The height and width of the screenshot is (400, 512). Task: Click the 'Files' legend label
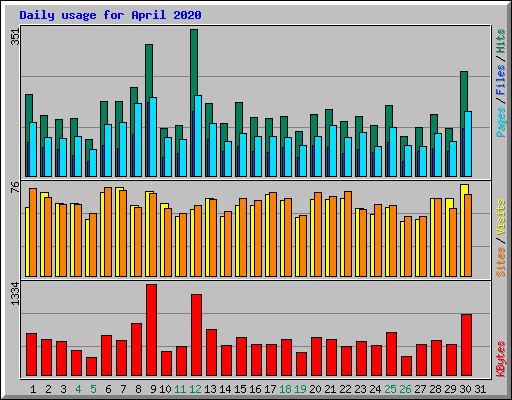500,80
